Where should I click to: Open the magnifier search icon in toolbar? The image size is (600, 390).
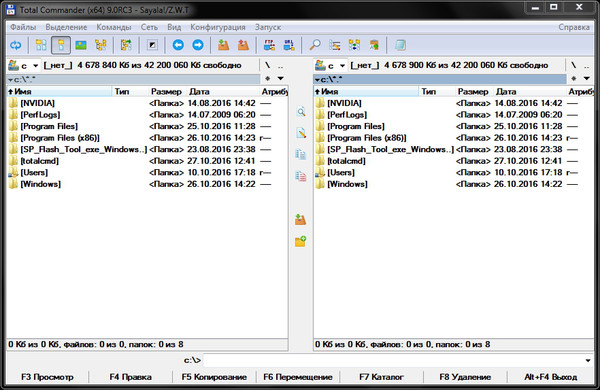click(315, 45)
